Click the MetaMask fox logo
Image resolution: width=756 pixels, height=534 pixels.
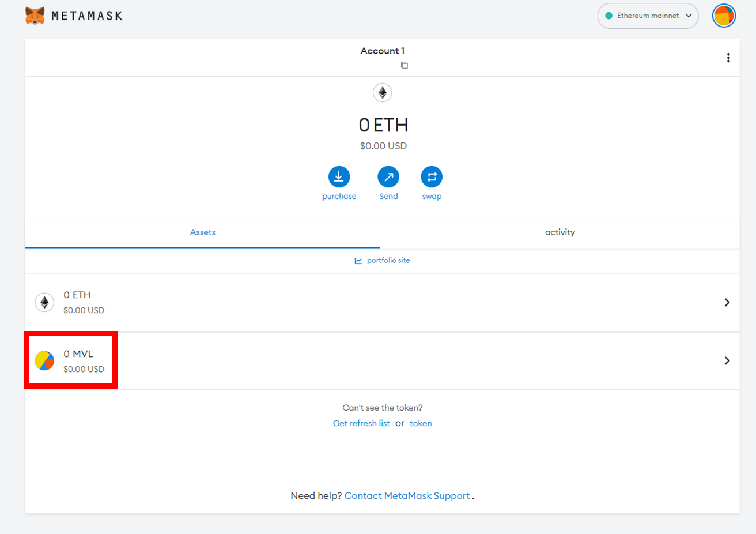click(x=35, y=16)
